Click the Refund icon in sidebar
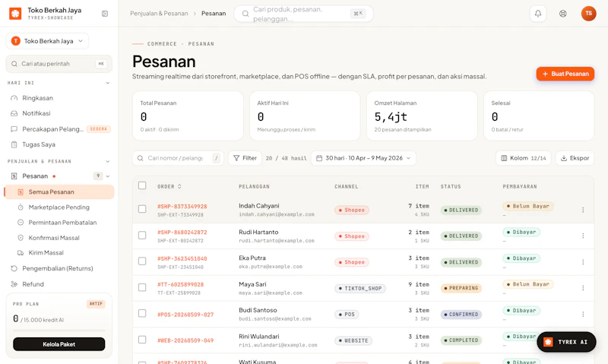 (14, 284)
